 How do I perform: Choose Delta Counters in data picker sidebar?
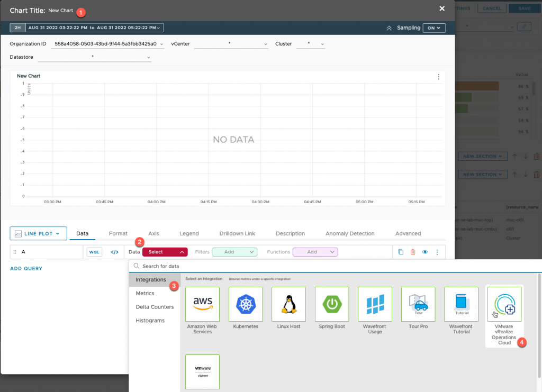click(x=155, y=307)
